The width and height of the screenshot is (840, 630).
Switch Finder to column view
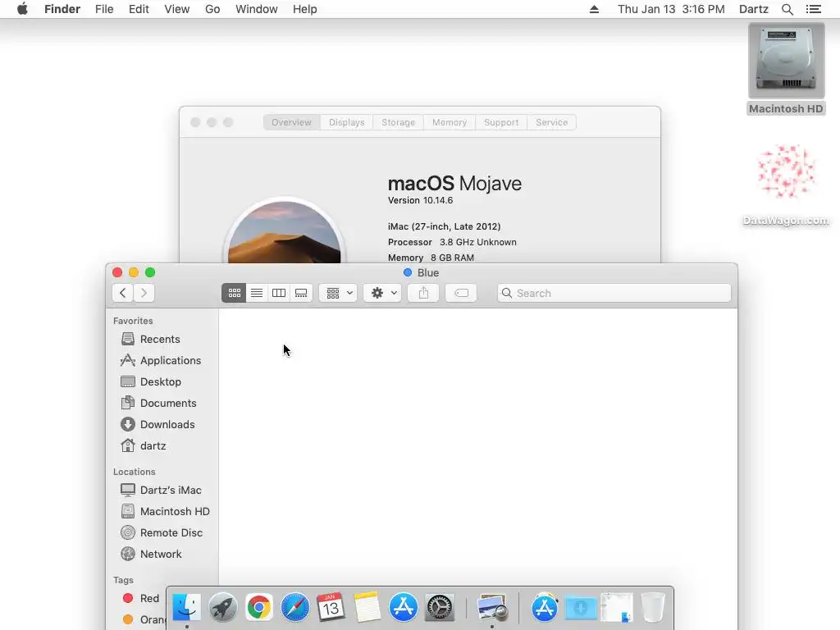[279, 293]
